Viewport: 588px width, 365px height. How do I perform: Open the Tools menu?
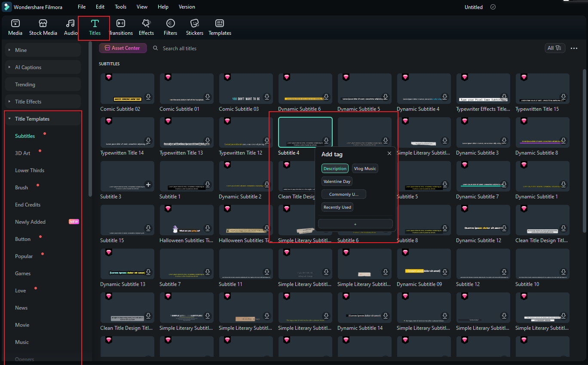(x=121, y=7)
